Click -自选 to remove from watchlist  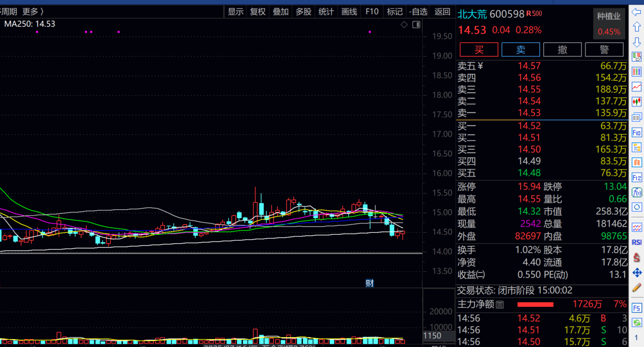tap(418, 11)
